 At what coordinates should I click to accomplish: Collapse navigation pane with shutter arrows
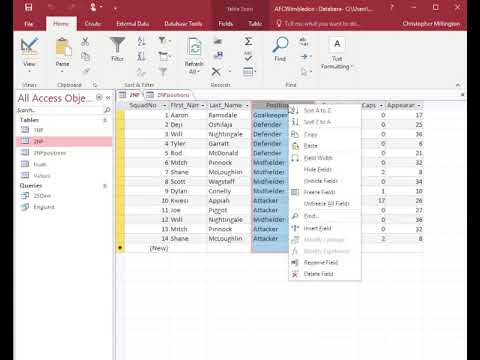[x=108, y=97]
